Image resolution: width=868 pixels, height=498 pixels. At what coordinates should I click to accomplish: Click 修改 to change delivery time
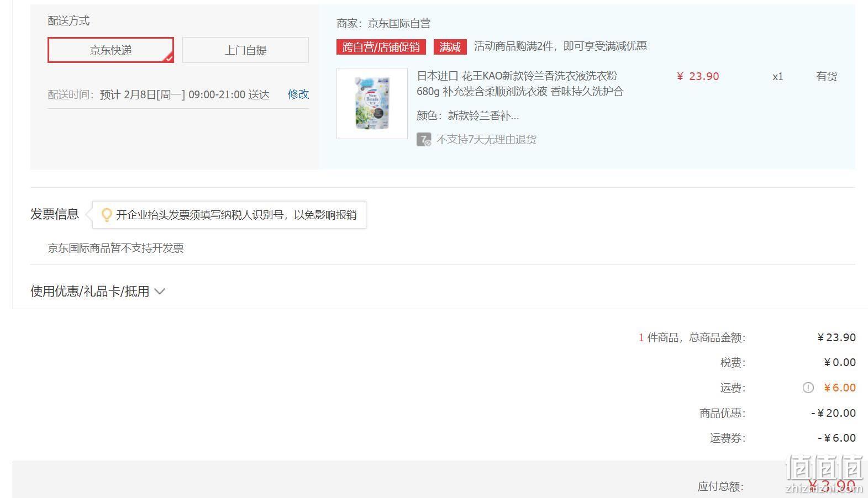click(x=298, y=94)
